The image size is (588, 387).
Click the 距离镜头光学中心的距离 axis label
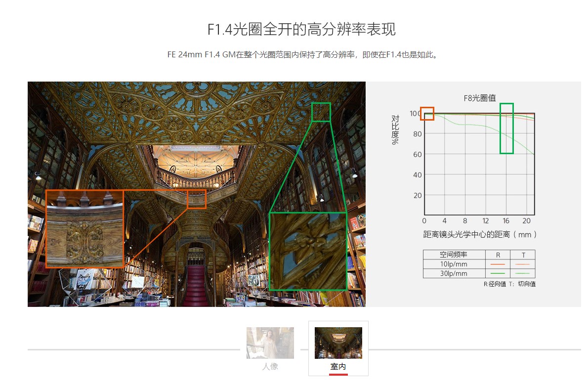[x=479, y=234]
